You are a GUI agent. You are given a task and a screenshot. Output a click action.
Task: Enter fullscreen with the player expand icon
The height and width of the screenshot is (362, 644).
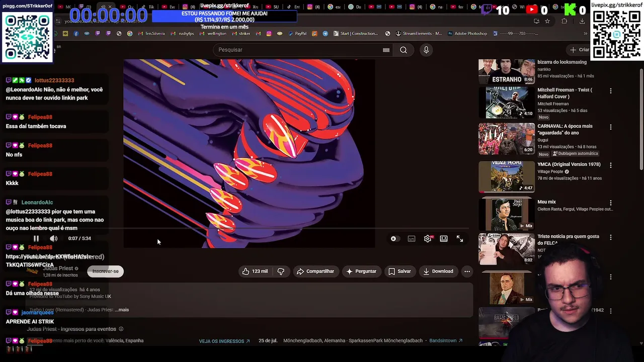coord(460,239)
